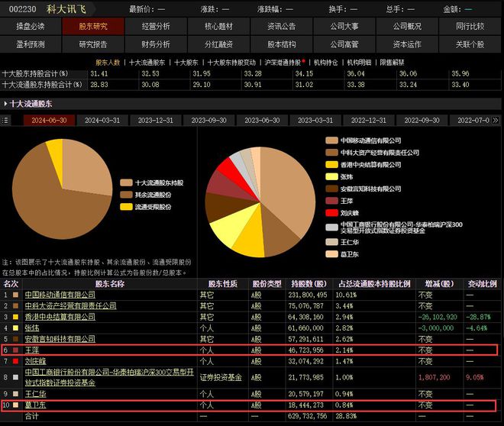Open the 分红融资 tab

tap(218, 44)
